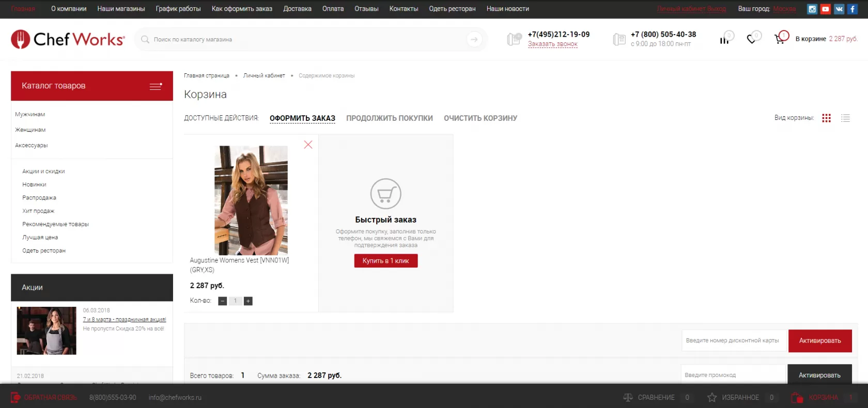Viewport: 868px width, 408px height.
Task: Submit search with arrow button
Action: click(x=474, y=39)
